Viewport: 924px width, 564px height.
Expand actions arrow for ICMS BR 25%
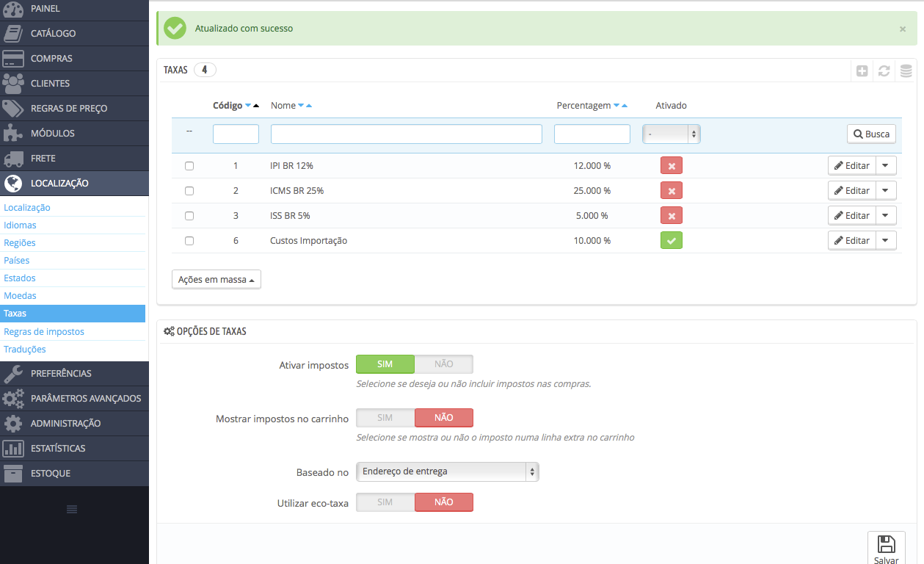click(887, 191)
